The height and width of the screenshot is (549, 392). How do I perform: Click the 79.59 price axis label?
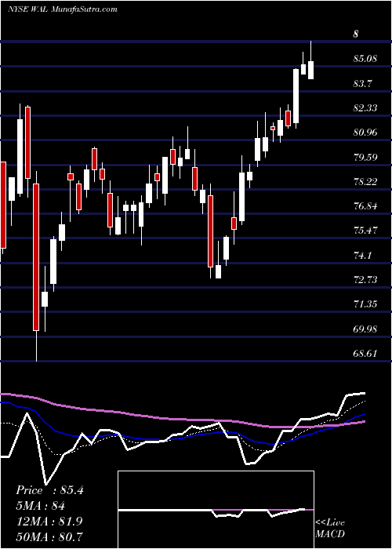365,157
